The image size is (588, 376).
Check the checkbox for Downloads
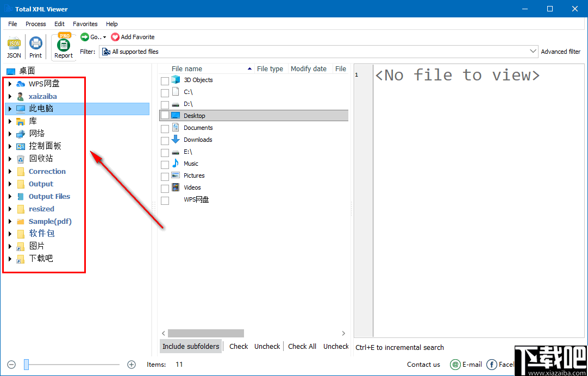(x=165, y=140)
